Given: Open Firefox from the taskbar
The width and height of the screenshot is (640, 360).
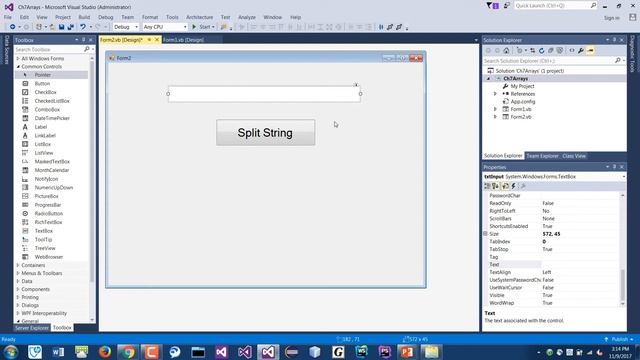Looking at the screenshot, I should tap(104, 352).
